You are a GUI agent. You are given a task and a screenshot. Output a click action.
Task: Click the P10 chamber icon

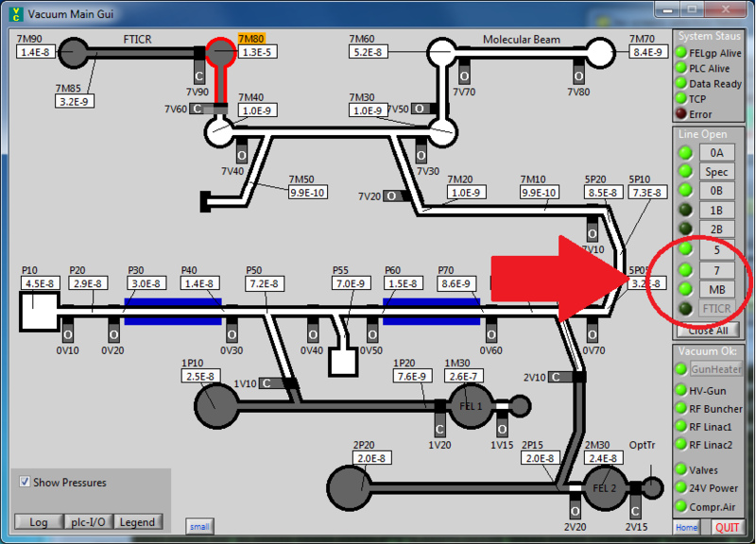(37, 312)
